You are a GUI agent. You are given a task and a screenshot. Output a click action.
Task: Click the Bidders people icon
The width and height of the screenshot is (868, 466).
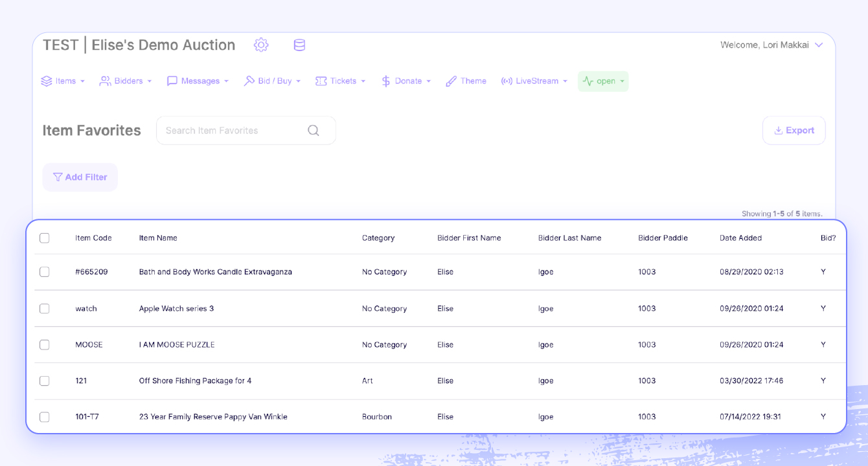[105, 81]
